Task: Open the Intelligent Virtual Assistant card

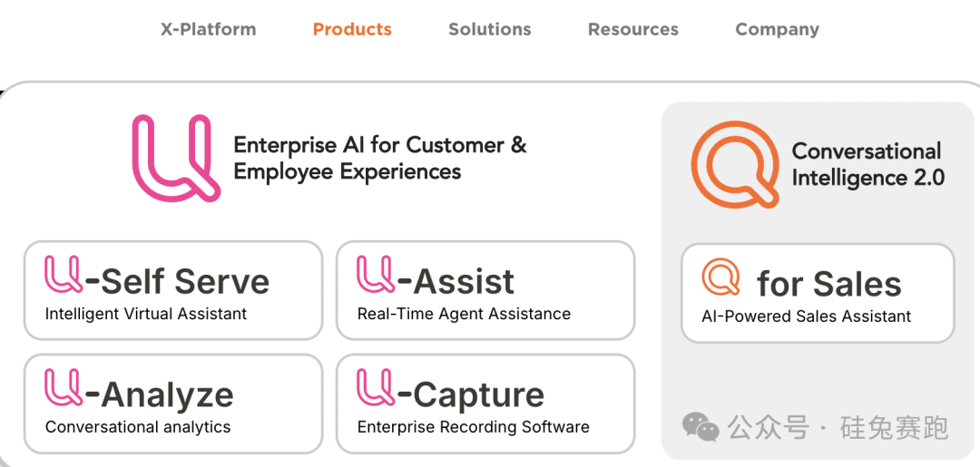Action: (x=173, y=290)
